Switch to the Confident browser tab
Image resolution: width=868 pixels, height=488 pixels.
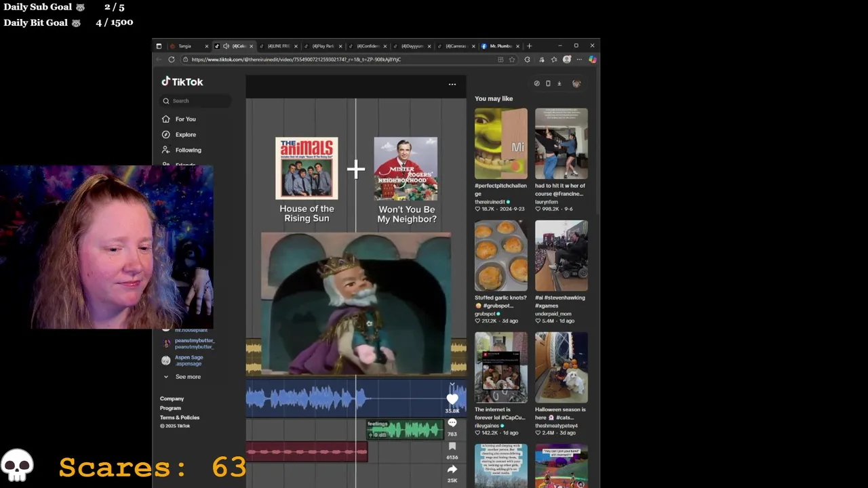click(368, 46)
